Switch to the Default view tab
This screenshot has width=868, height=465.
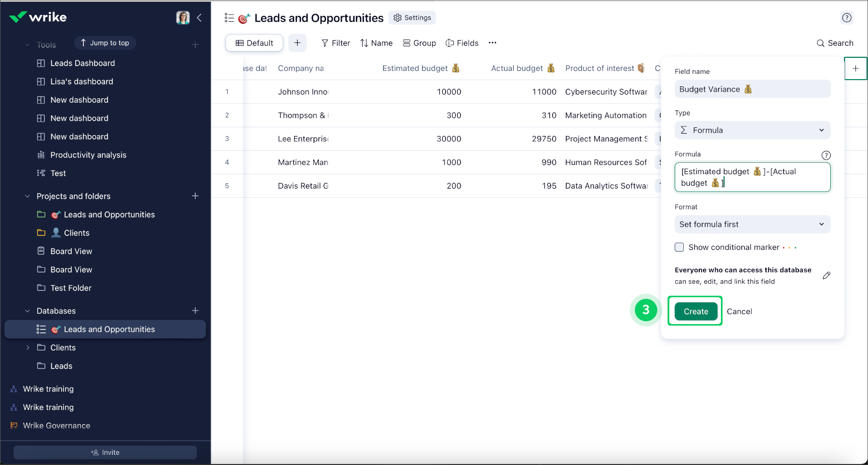click(x=254, y=43)
